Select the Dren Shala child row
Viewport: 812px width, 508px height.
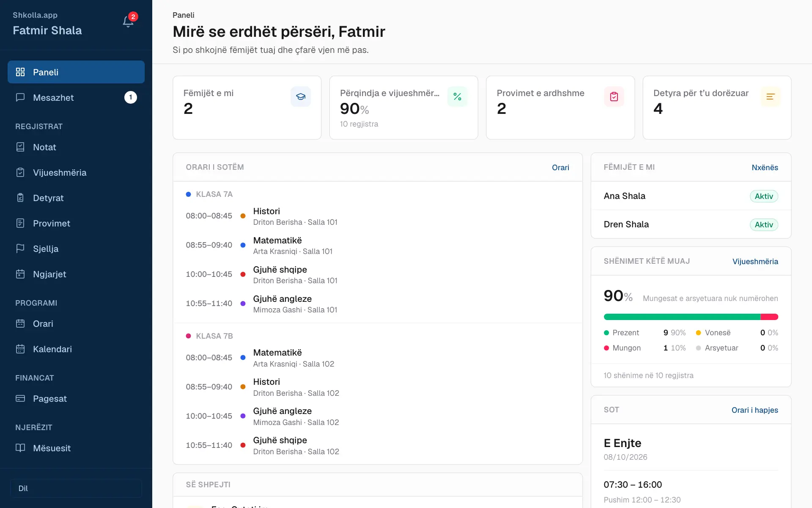pyautogui.click(x=691, y=224)
